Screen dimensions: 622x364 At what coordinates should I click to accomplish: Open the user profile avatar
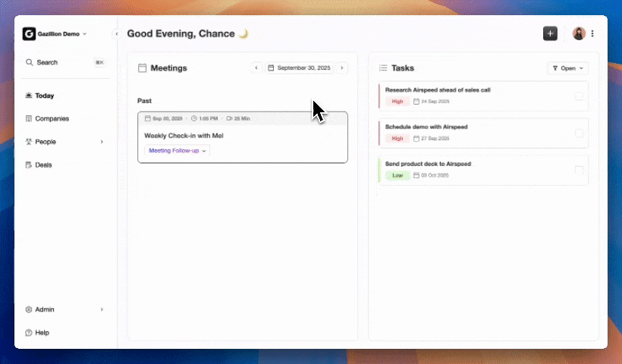(579, 33)
